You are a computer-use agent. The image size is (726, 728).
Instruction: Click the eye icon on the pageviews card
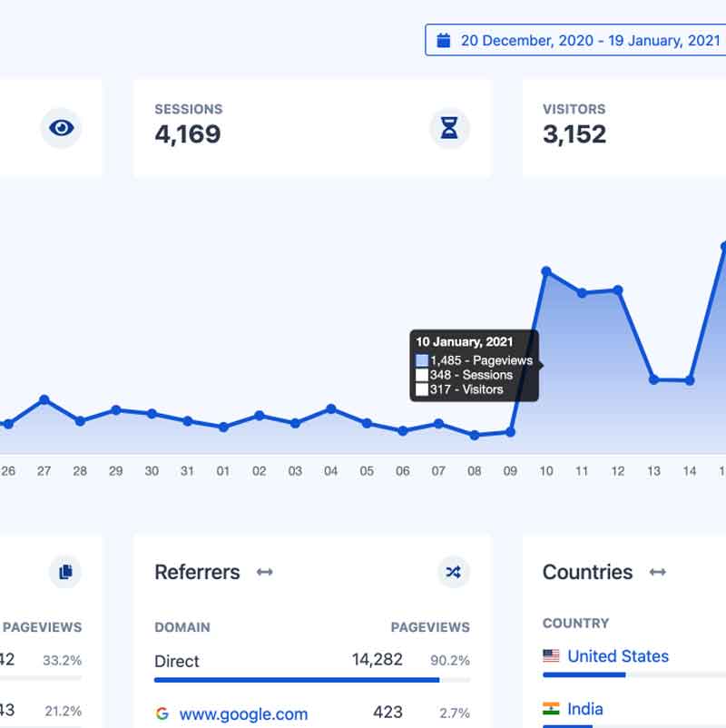point(61,128)
